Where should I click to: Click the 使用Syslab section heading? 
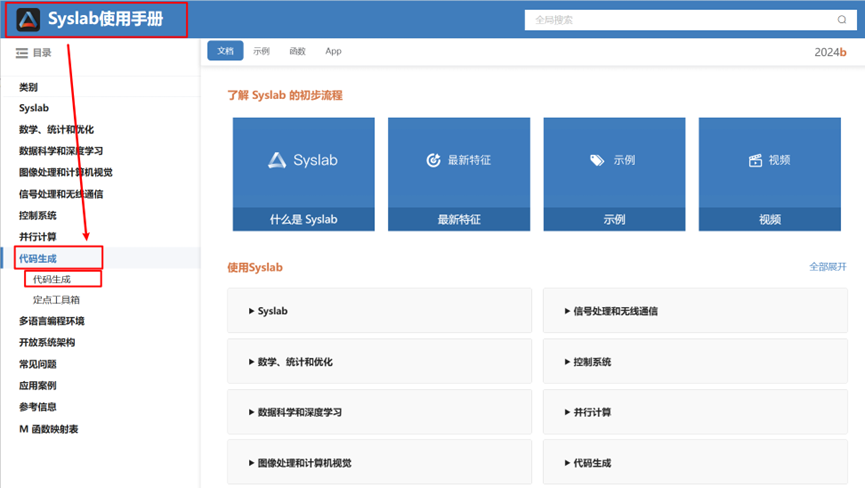(255, 267)
